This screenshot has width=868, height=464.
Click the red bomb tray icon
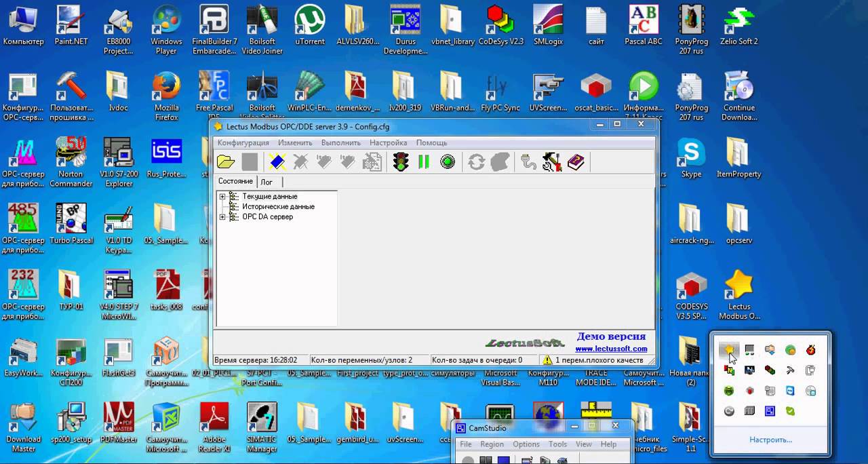tap(810, 350)
